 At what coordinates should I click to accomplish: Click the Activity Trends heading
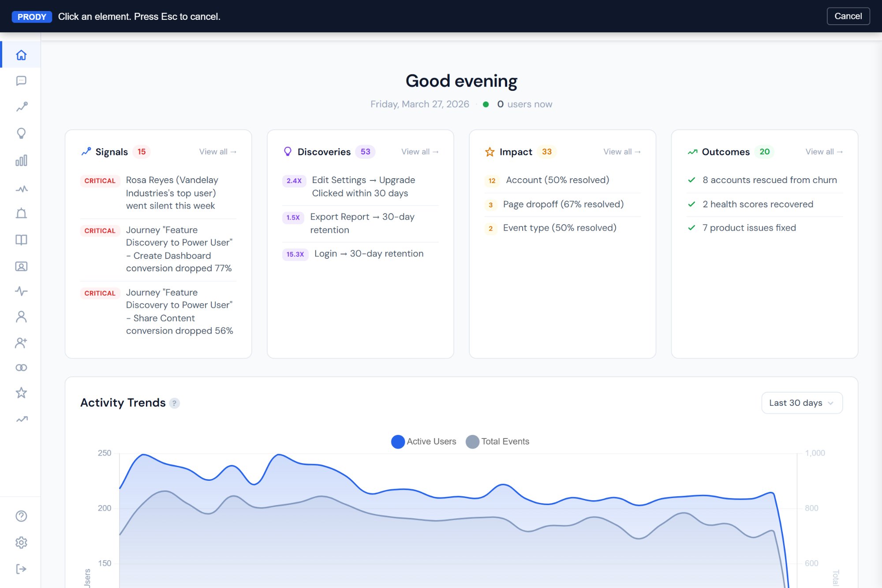click(123, 403)
